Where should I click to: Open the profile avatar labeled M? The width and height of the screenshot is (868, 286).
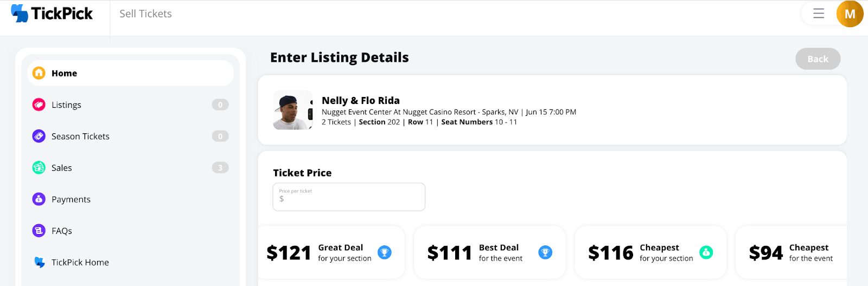(850, 14)
